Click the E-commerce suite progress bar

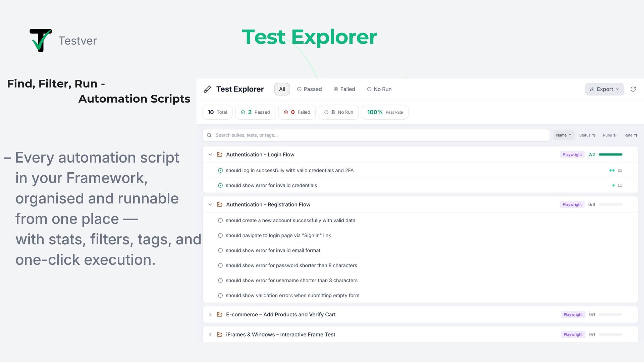coord(610,314)
